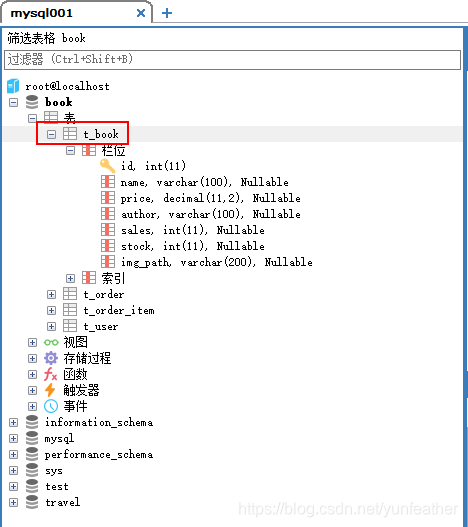Expand the t_user table node

coord(51,327)
